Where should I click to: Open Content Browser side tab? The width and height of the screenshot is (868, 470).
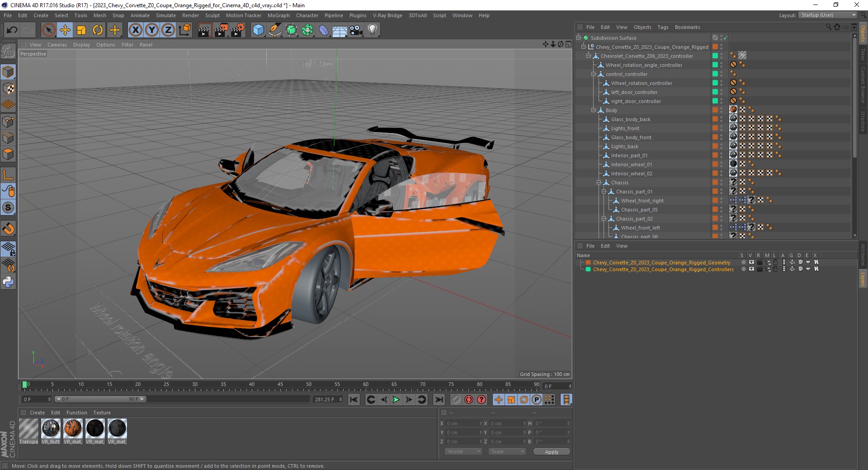(x=863, y=85)
